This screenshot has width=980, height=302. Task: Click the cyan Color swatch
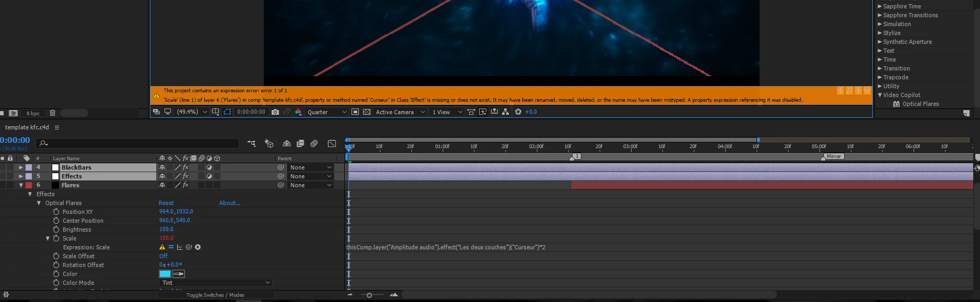pos(165,274)
